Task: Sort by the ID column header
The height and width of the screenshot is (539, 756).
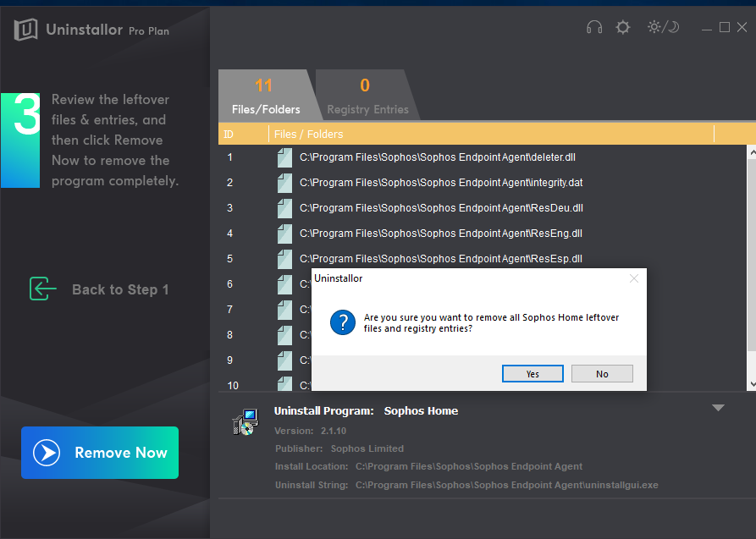Action: click(x=244, y=134)
